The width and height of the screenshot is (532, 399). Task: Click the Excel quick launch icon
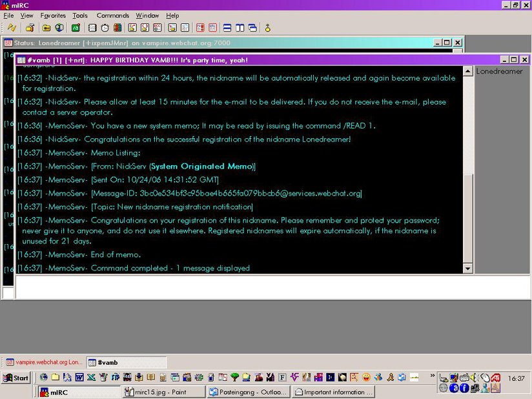coord(91,377)
